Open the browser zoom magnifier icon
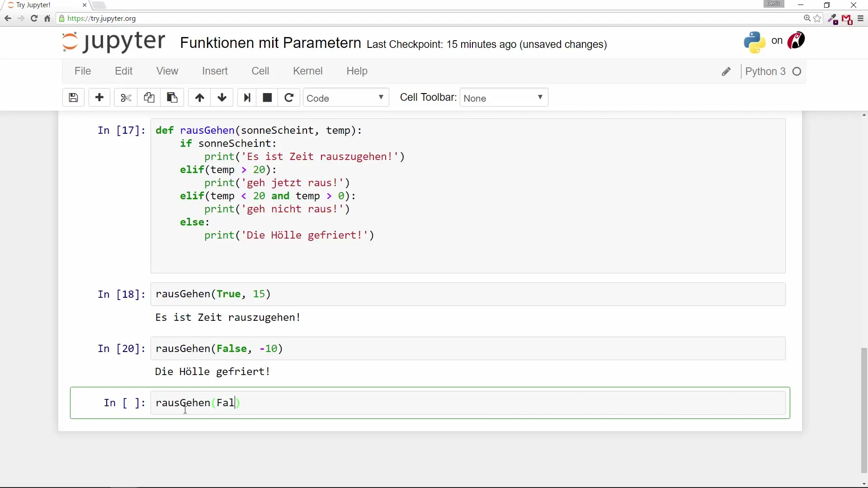Image resolution: width=868 pixels, height=488 pixels. coord(807,19)
